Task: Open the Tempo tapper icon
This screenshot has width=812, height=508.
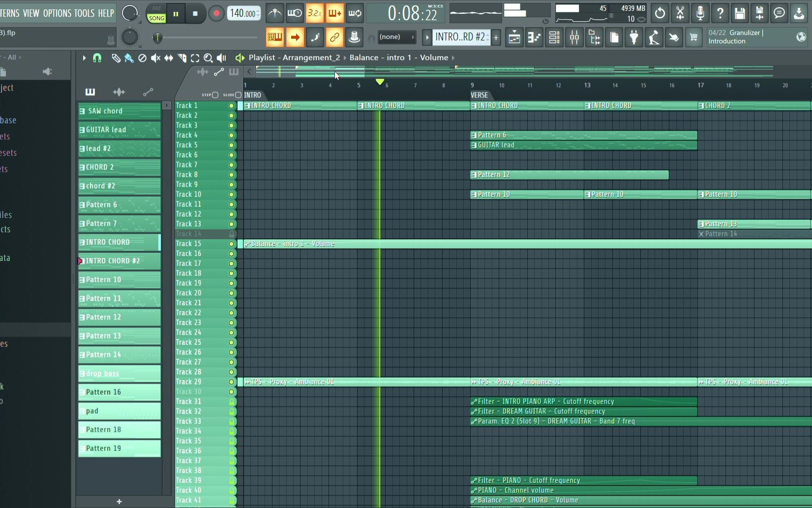Action: pyautogui.click(x=654, y=37)
